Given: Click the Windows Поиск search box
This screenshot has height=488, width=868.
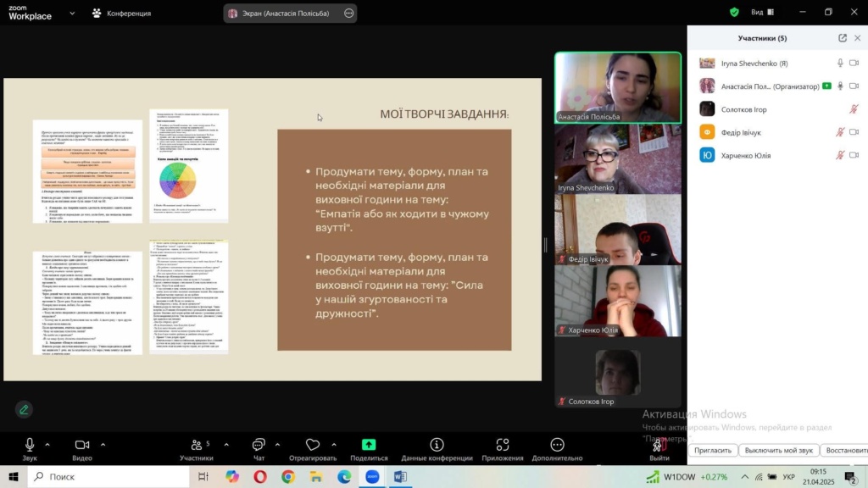Looking at the screenshot, I should point(108,476).
